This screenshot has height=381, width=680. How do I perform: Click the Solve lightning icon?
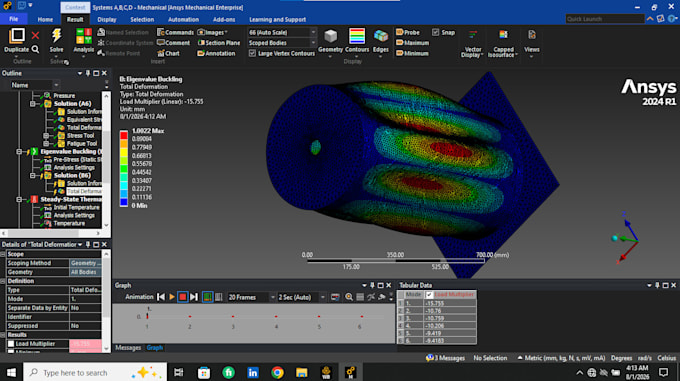coord(56,36)
